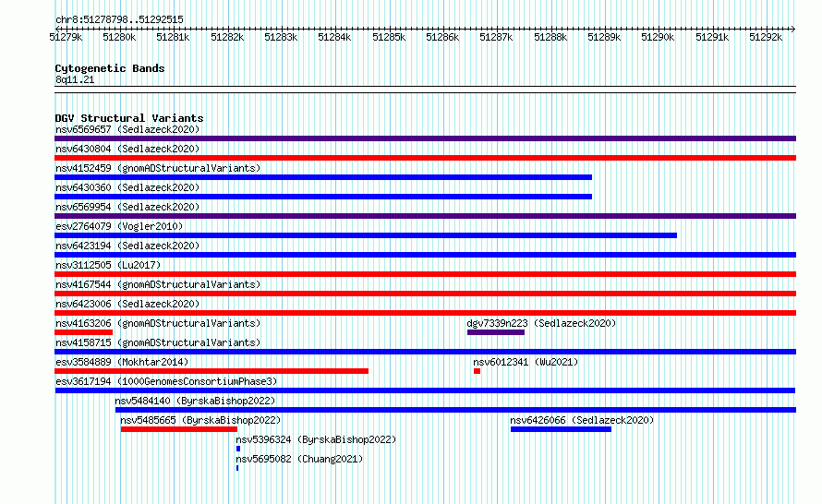Open nsv5396324 (ByrskaBishop2022) label
Screen dimensions: 822x504
click(316, 439)
